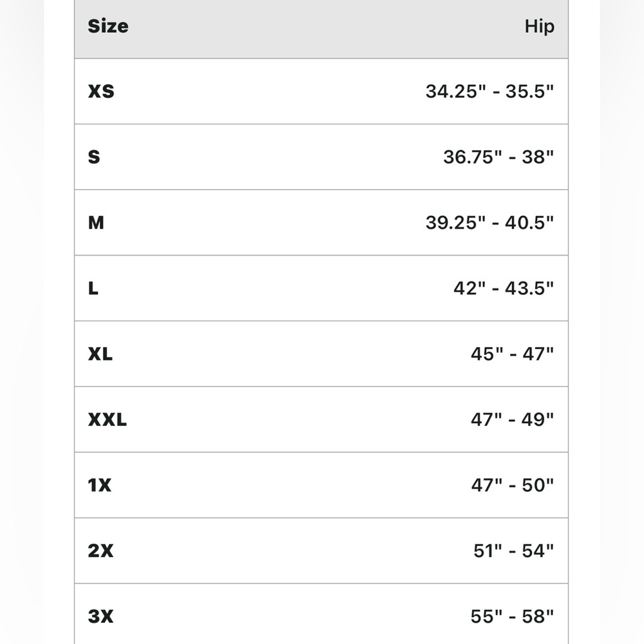Click the 47" - 49" hip measurement

tap(512, 420)
